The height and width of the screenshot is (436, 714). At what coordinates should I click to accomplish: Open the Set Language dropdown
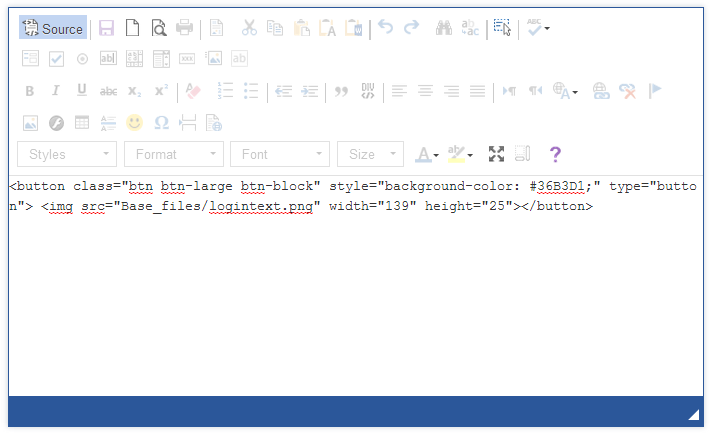point(565,91)
